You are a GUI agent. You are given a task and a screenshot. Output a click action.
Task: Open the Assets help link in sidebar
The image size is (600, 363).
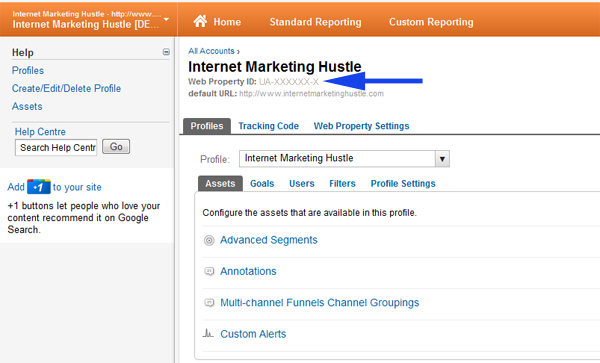click(27, 106)
